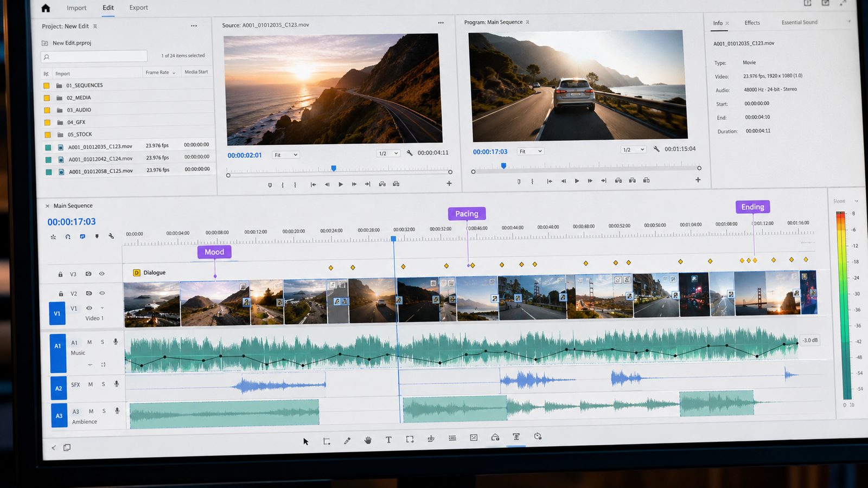868x488 pixels.
Task: Open Program Main Sequence panel menu
Action: [527, 22]
